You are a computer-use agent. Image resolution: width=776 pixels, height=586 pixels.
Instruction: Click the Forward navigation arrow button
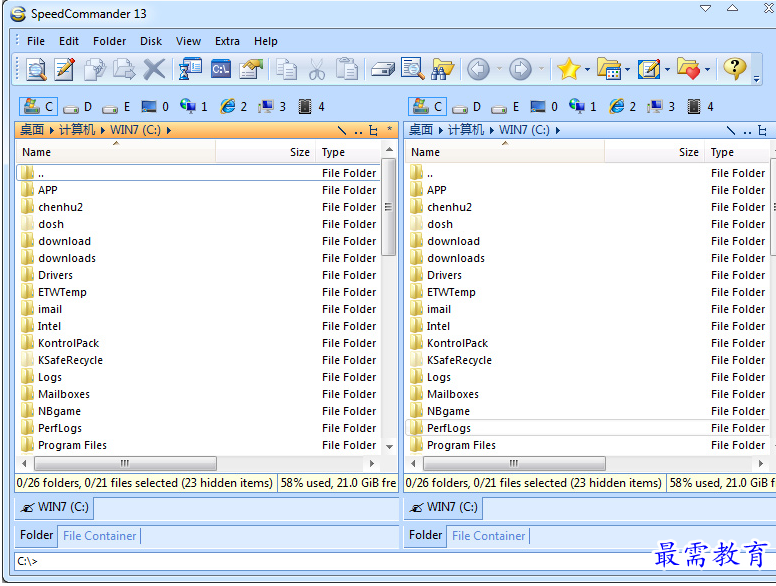(x=520, y=69)
